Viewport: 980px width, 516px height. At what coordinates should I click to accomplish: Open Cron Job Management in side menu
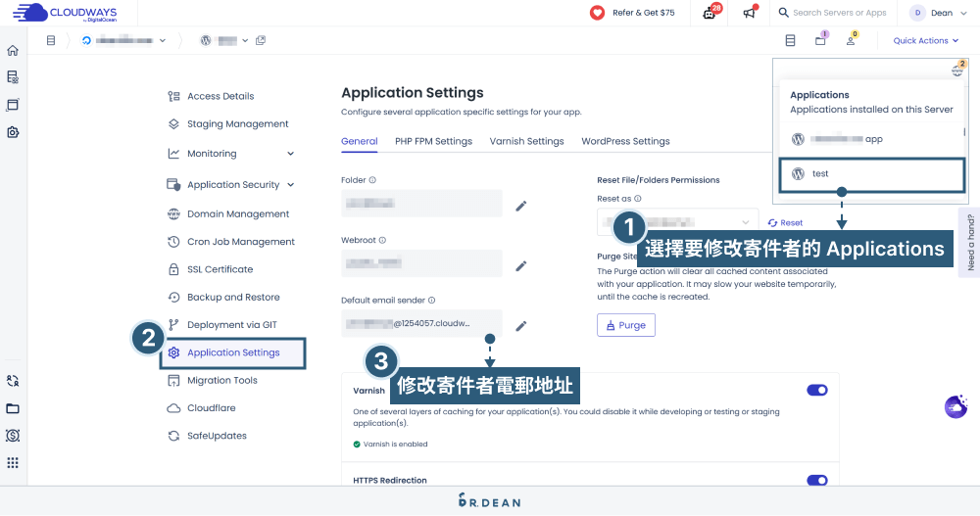click(x=241, y=242)
